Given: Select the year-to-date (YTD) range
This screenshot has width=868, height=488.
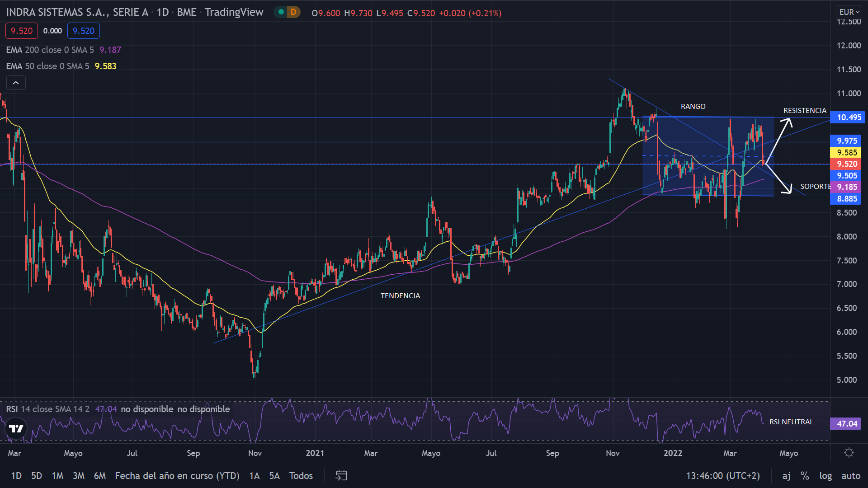Looking at the screenshot, I should click(177, 475).
